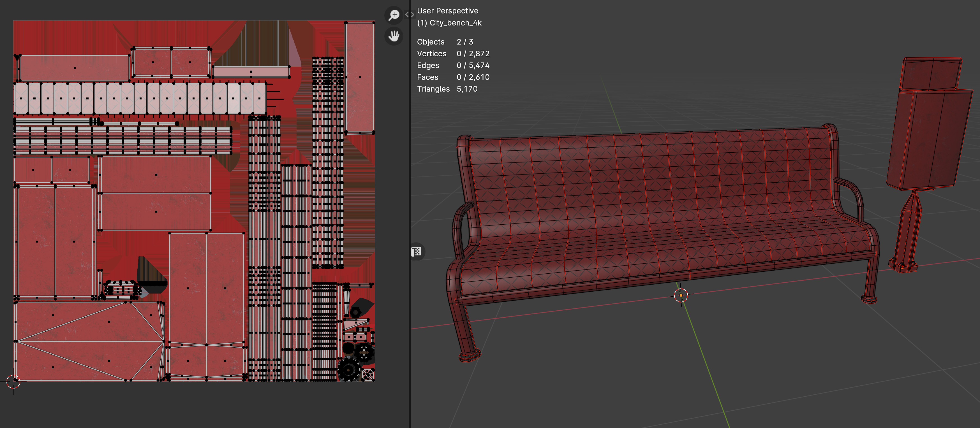This screenshot has height=428, width=980.
Task: Click the zoom magnifier icon in UV editor
Action: click(394, 15)
